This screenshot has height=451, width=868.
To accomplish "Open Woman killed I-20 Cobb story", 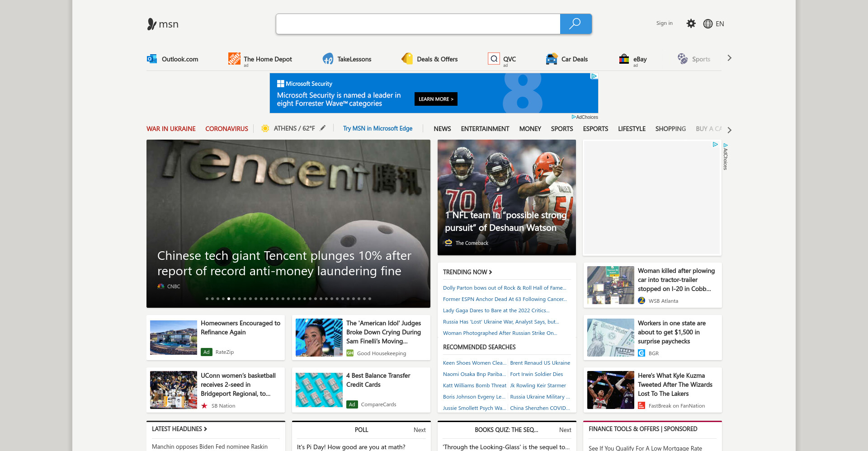I will [653, 285].
